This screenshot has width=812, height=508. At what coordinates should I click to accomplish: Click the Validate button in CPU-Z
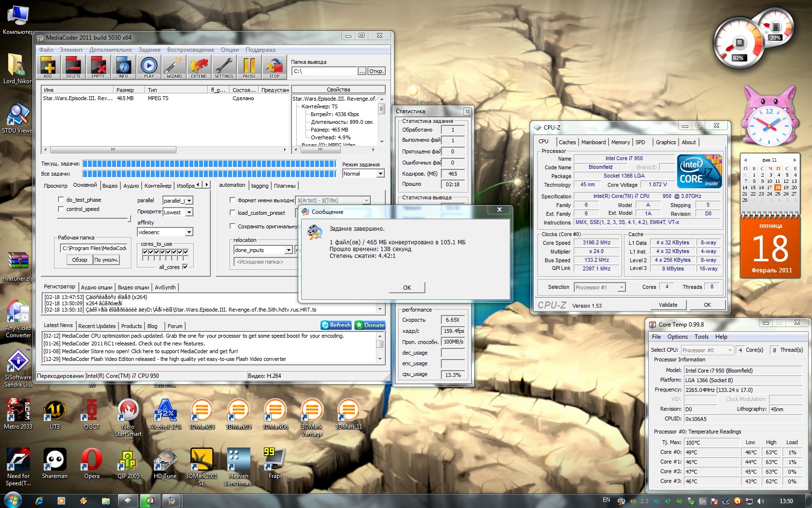coord(667,305)
